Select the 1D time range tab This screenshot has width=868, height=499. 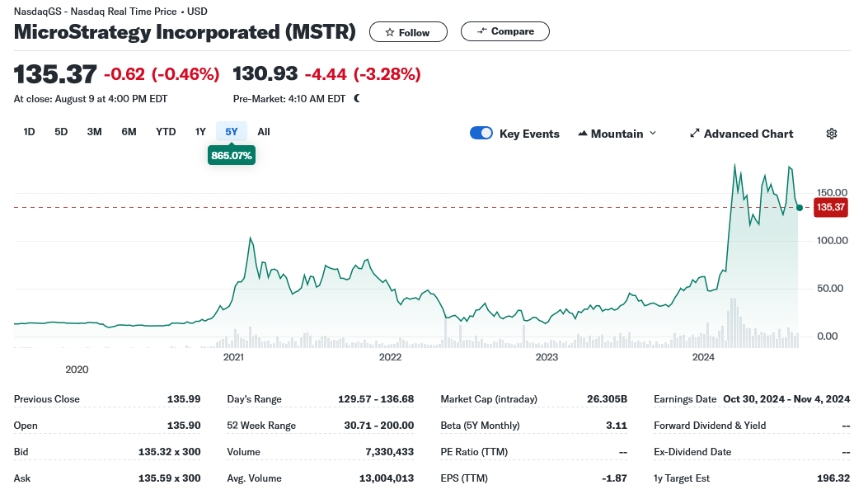pos(29,132)
